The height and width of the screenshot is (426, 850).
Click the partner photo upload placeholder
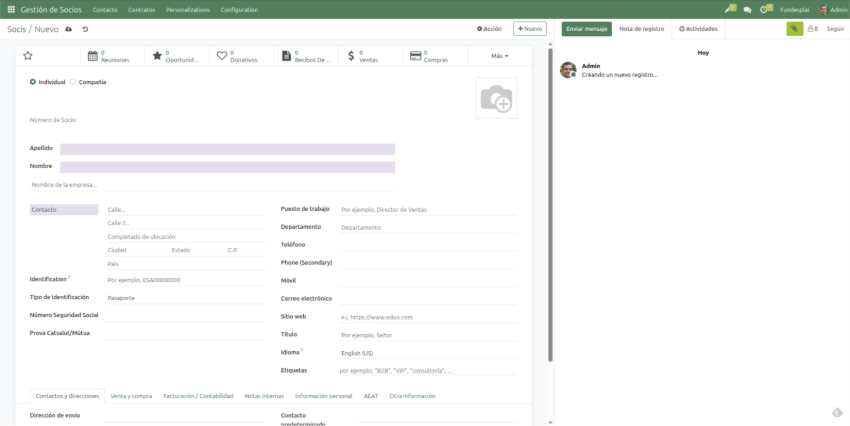pyautogui.click(x=496, y=98)
